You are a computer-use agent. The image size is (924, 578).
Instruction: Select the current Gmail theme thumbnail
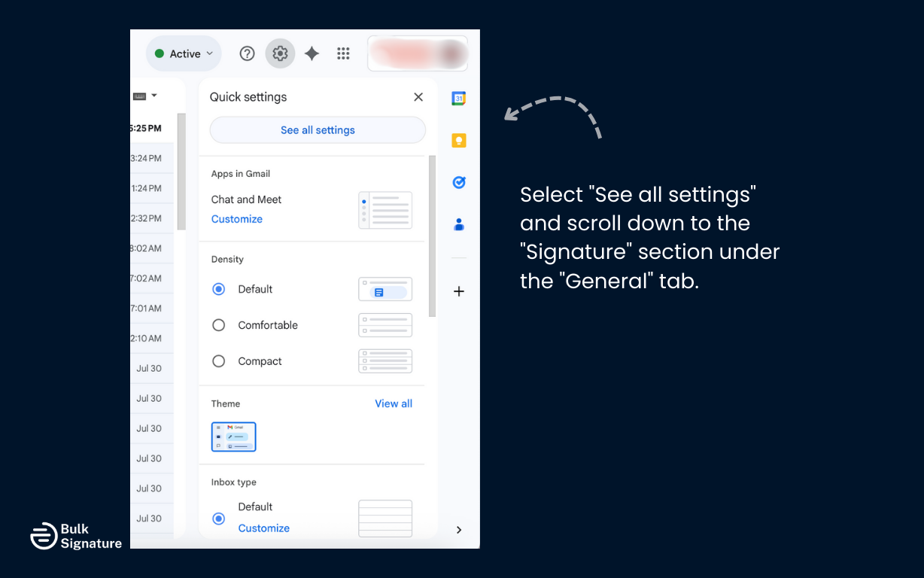coord(233,437)
